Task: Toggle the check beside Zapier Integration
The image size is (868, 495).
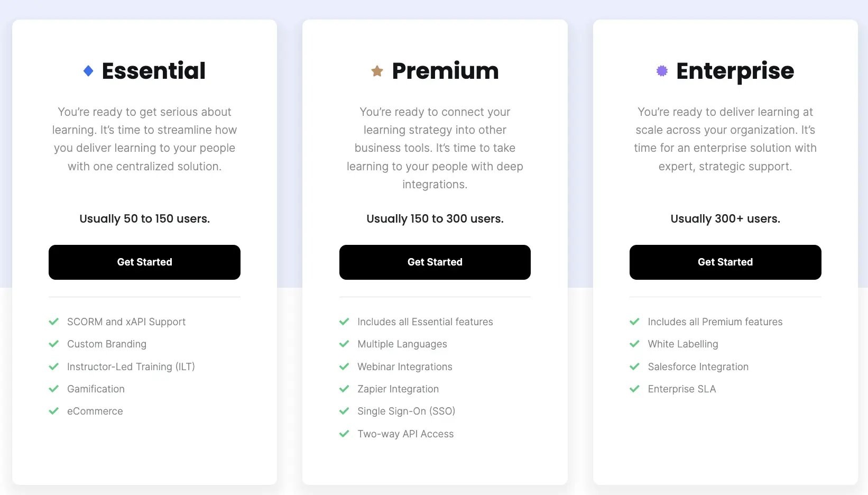Action: click(345, 389)
